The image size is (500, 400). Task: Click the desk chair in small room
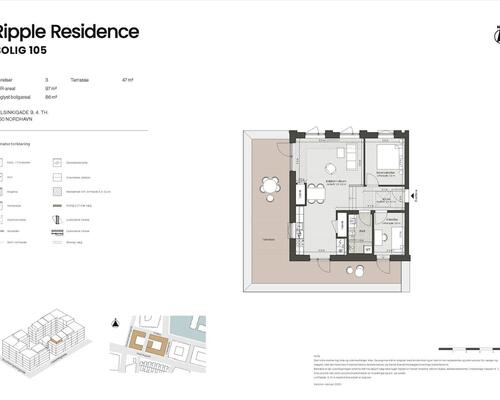[x=385, y=238]
